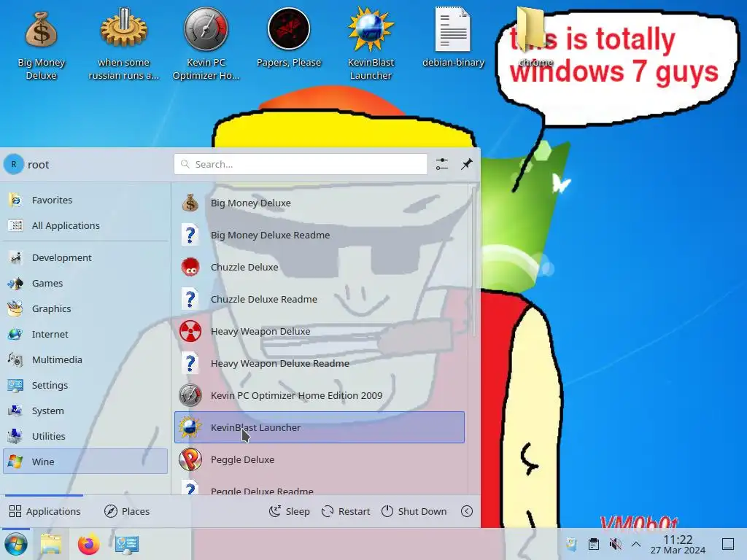Screen dimensions: 747x560
Task: Click the show desktop button
Action: 728,544
